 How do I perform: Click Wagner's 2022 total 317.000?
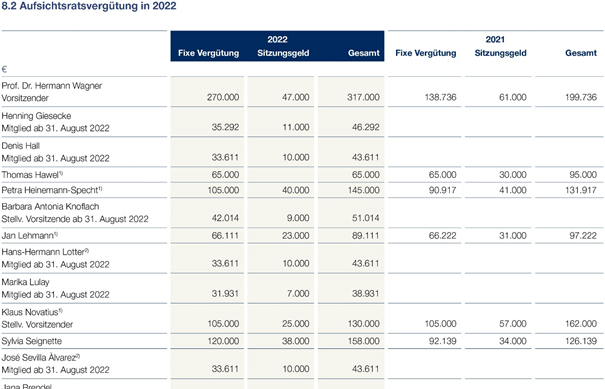click(x=363, y=97)
